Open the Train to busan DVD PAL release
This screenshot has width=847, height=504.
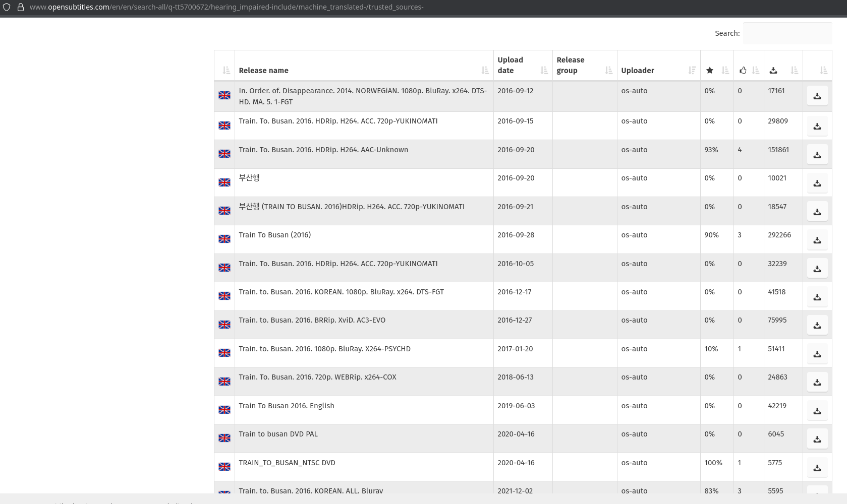(278, 434)
